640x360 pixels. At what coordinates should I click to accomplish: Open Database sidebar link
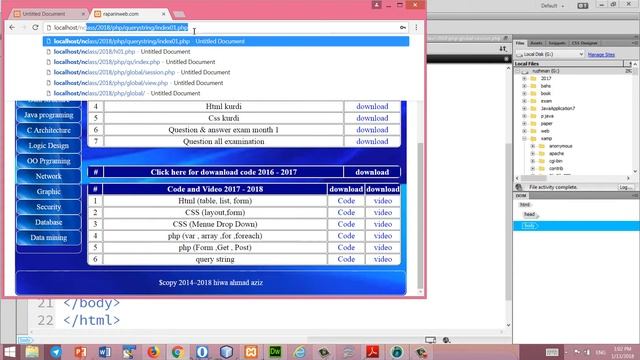[x=49, y=222]
